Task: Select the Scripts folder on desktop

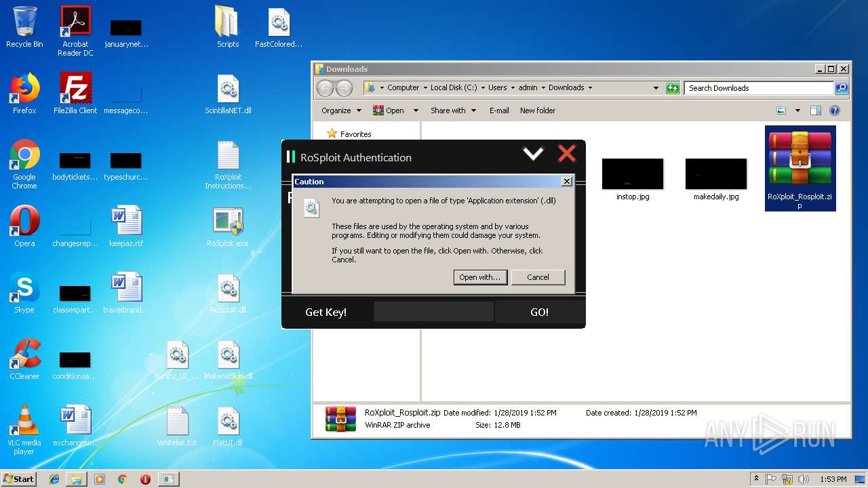Action: (228, 27)
